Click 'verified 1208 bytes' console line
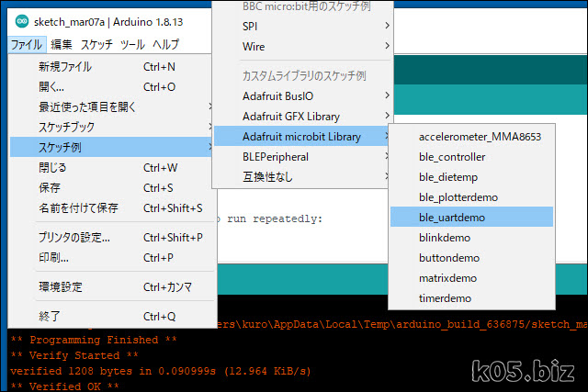 click(161, 371)
